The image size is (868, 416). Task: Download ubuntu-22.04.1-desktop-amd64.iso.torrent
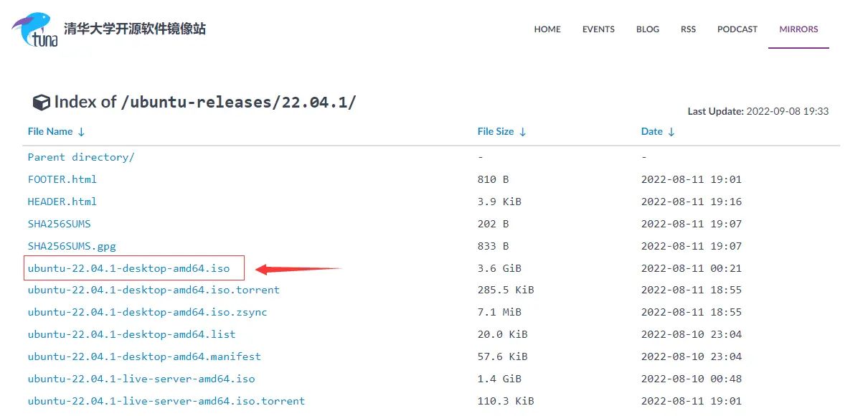click(154, 290)
